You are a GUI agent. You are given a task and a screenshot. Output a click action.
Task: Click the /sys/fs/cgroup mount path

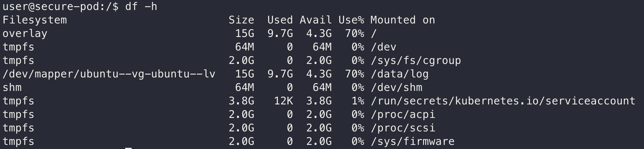pyautogui.click(x=416, y=60)
